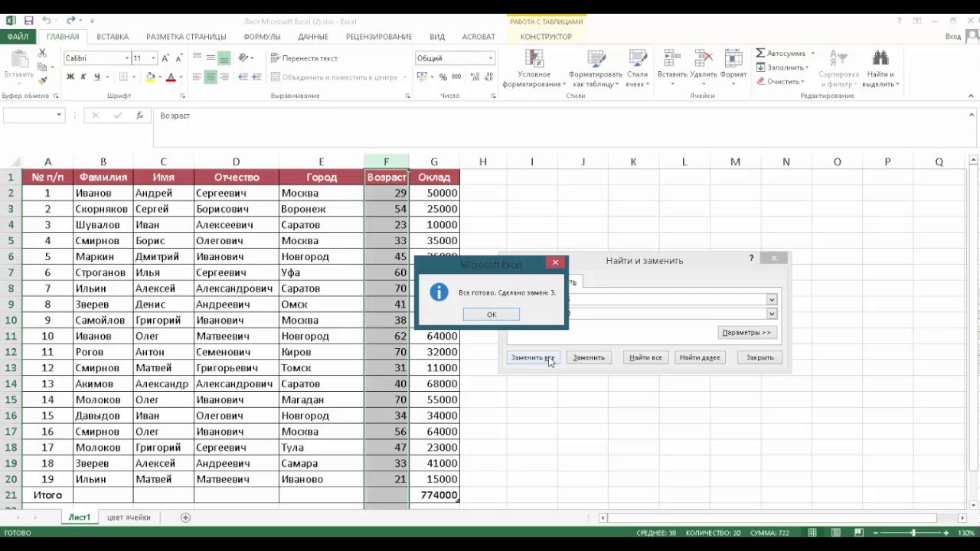The height and width of the screenshot is (551, 980).
Task: Open Условное форматирование icon in ribbon
Action: coord(534,59)
